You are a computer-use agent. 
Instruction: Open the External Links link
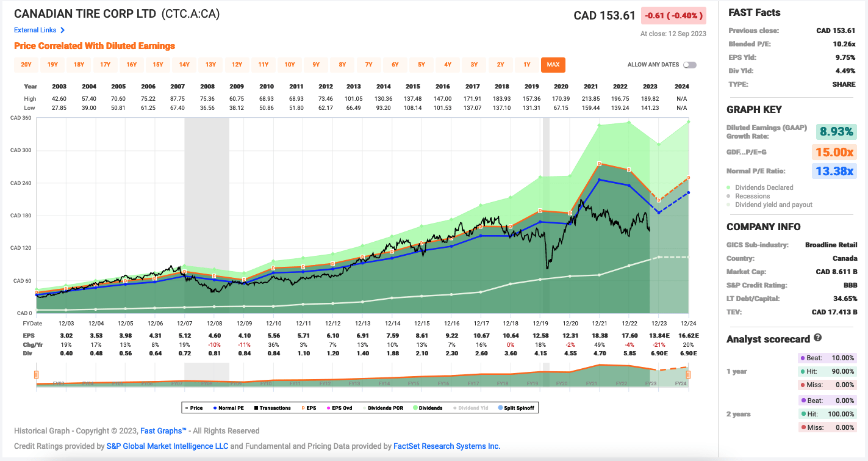(x=35, y=30)
